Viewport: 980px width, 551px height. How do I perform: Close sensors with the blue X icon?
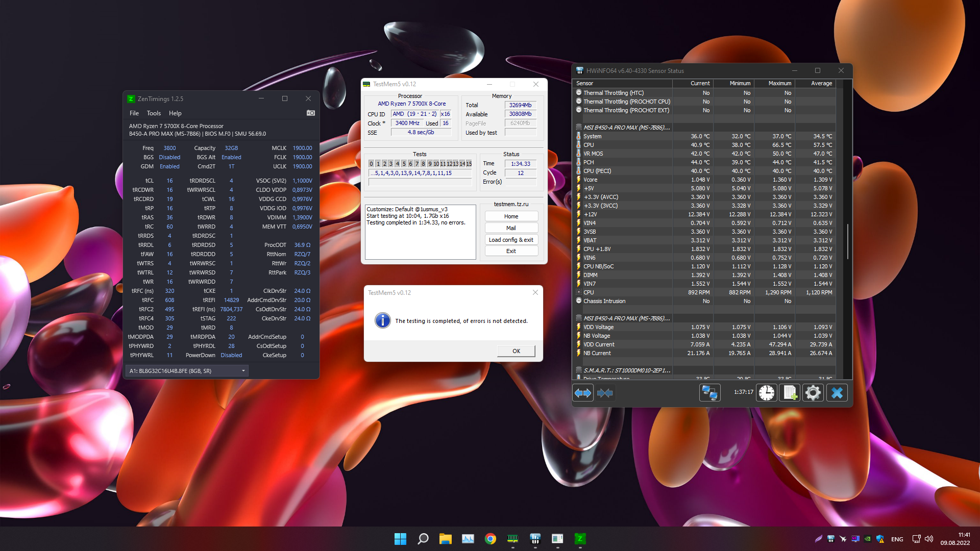point(837,393)
